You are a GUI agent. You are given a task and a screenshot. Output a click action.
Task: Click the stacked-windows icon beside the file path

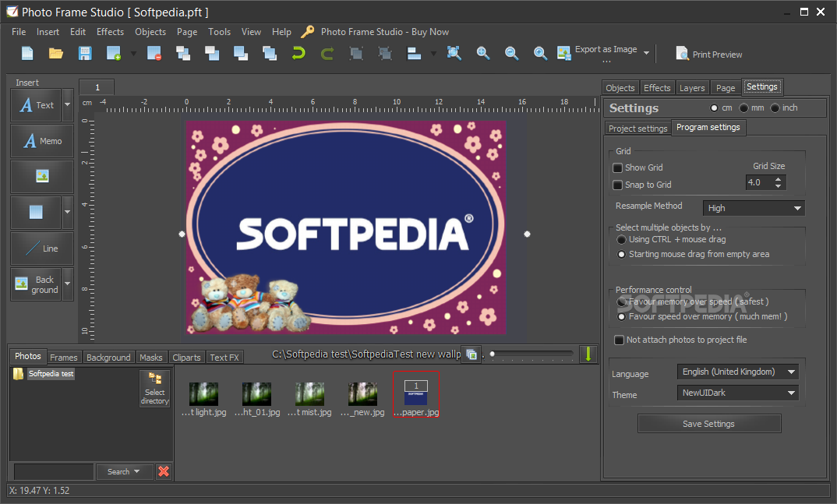(471, 354)
